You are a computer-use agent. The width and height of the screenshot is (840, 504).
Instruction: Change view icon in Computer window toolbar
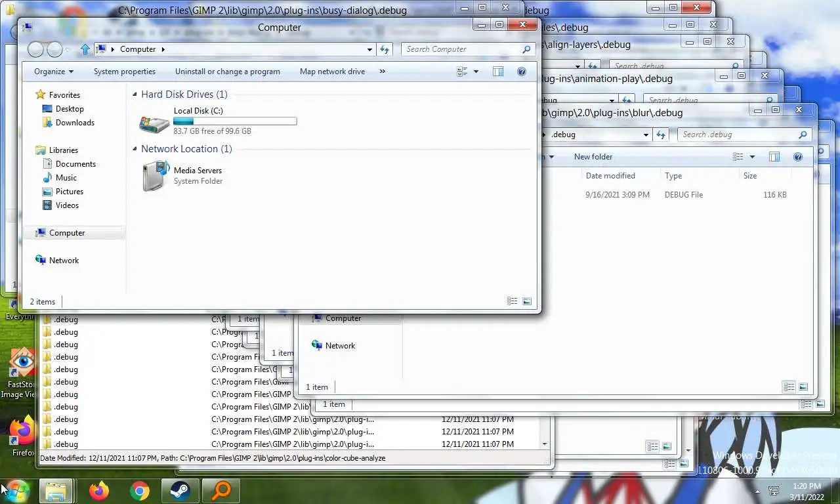pyautogui.click(x=462, y=72)
